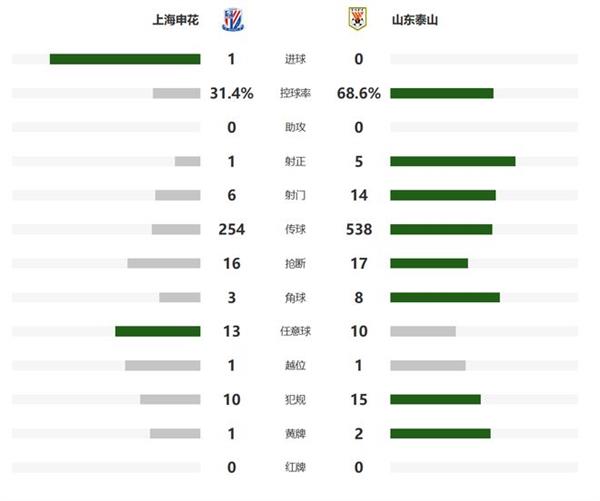The image size is (600, 501).
Task: Click the Shanghai Shenhua team crest
Action: pos(233,20)
